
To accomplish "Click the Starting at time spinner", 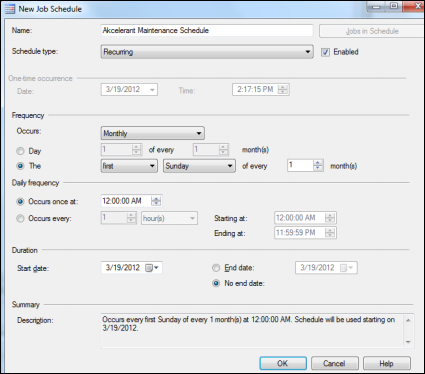I will coord(330,218).
